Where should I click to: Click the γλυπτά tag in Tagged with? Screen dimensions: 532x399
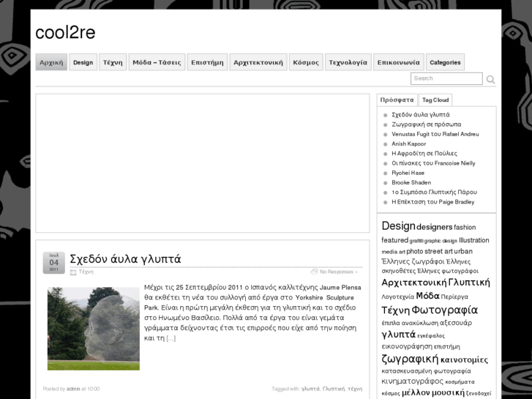click(x=310, y=389)
